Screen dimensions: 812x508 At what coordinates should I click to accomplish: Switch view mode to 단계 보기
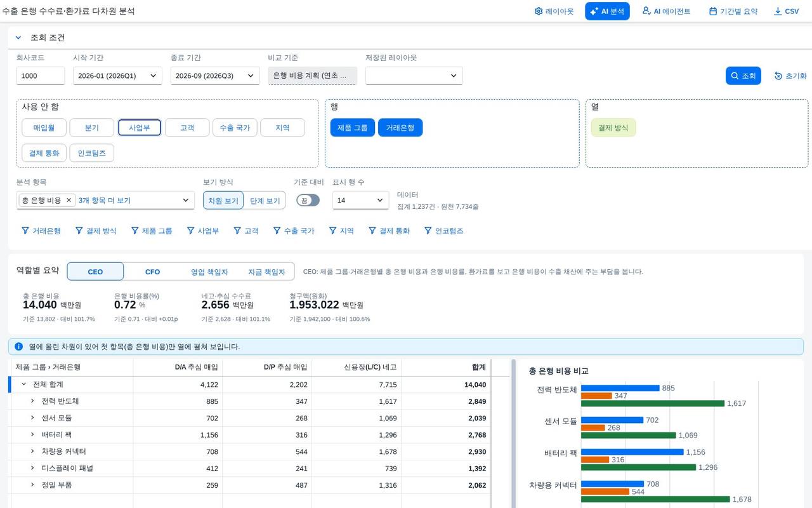tap(265, 201)
